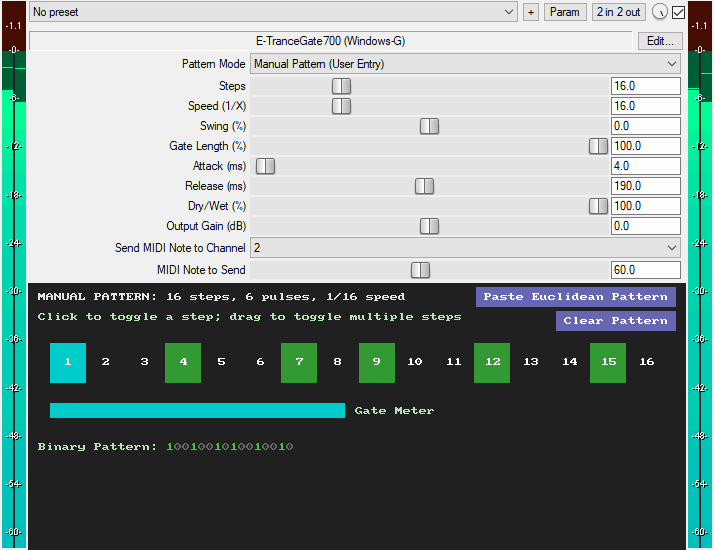Image resolution: width=714 pixels, height=550 pixels.
Task: Click the Swing (%) slider handle
Action: coord(429,126)
